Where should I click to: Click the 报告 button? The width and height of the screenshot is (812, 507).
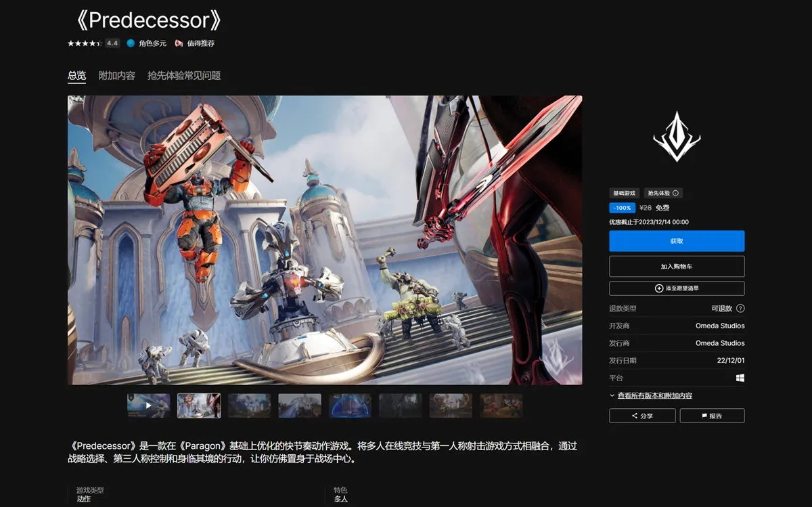pos(712,416)
